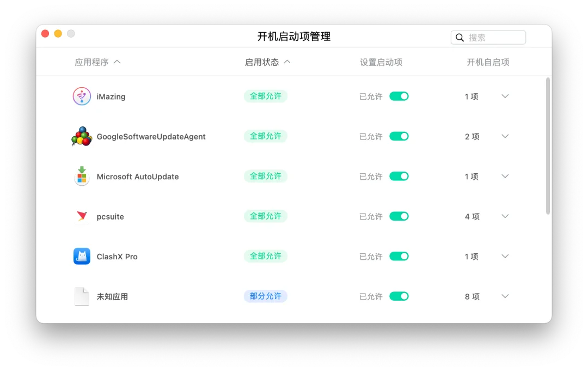
Task: Click the 部分允许 badge for 未知应用
Action: 266,296
